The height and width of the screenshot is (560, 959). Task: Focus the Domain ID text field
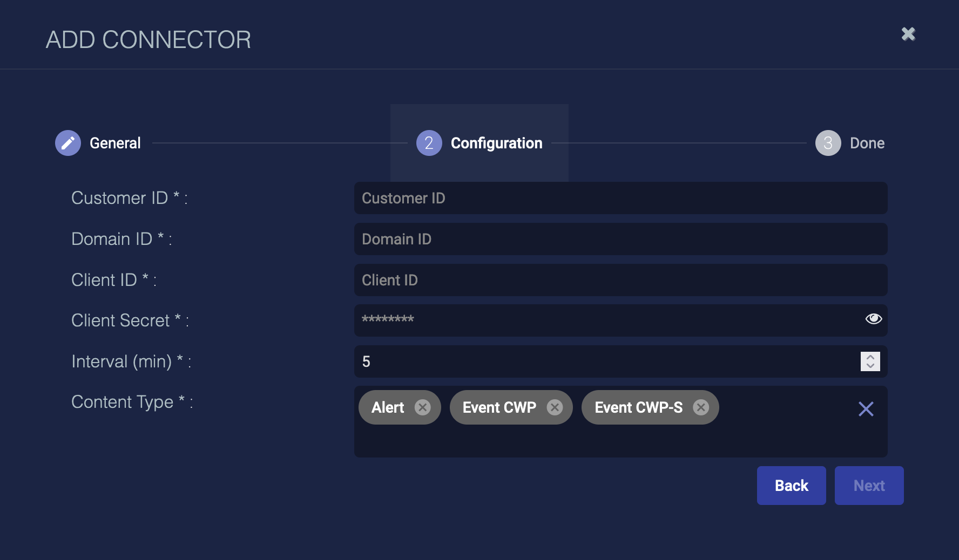tap(621, 239)
